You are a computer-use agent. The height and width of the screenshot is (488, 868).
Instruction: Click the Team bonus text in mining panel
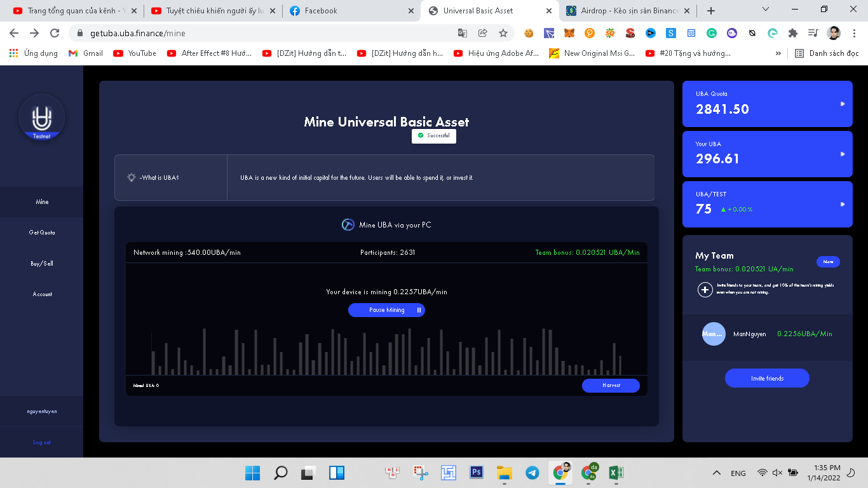[587, 252]
